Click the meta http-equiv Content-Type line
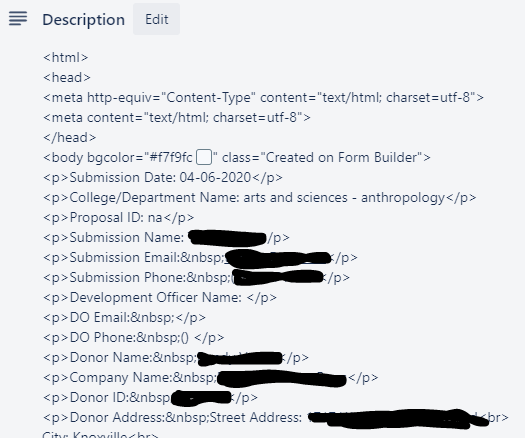The image size is (525, 438). [264, 97]
